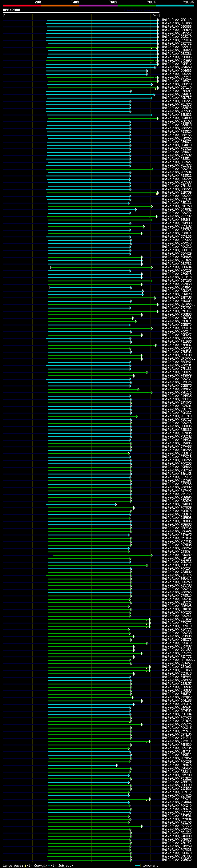Select hit label UniRef100_C6T1J0
197x868 pixels.
click(x=177, y=88)
